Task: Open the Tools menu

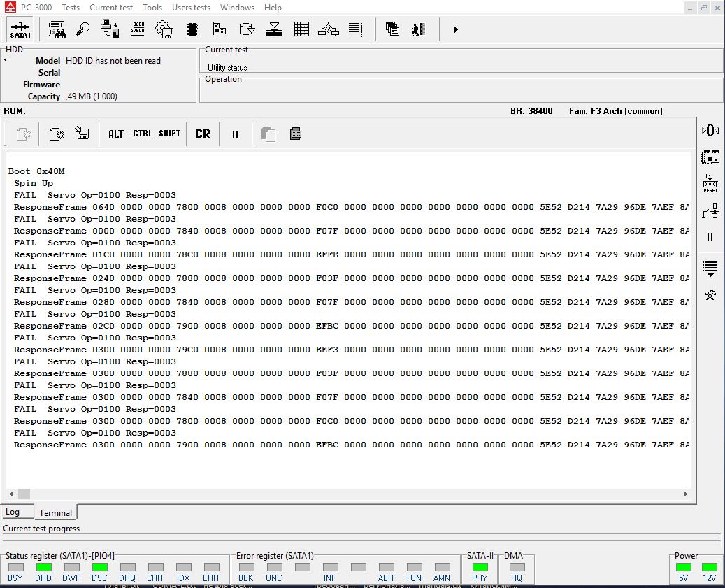Action: [152, 8]
